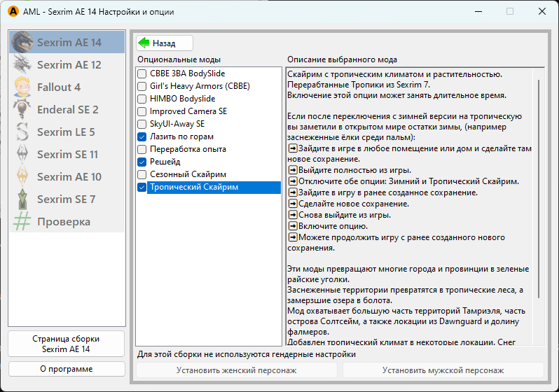
Task: Open the Проверка hash icon
Action: [23, 222]
